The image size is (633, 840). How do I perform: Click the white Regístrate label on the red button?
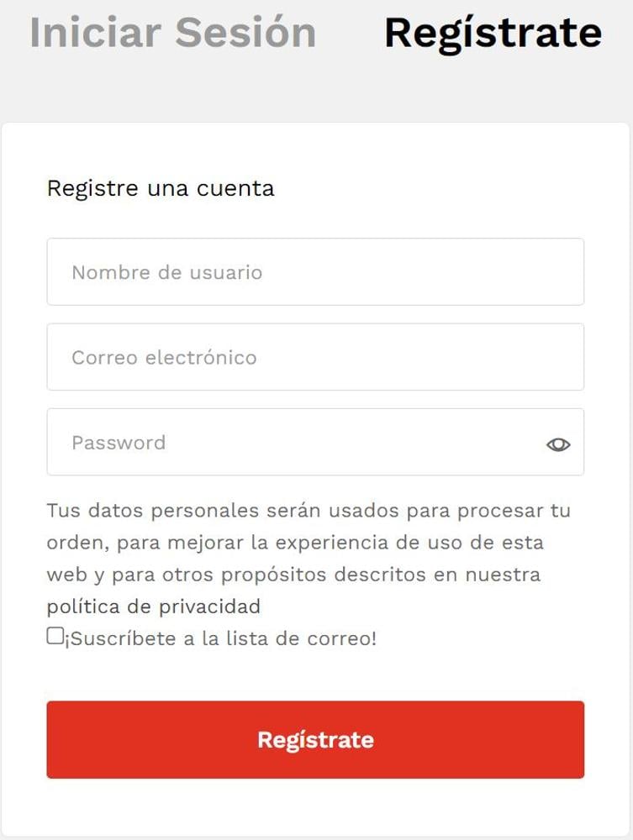[x=315, y=740]
